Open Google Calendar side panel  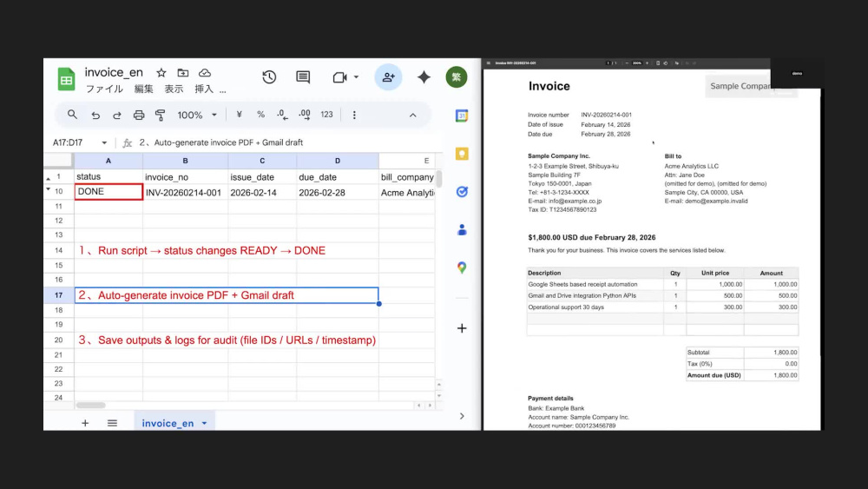click(462, 116)
